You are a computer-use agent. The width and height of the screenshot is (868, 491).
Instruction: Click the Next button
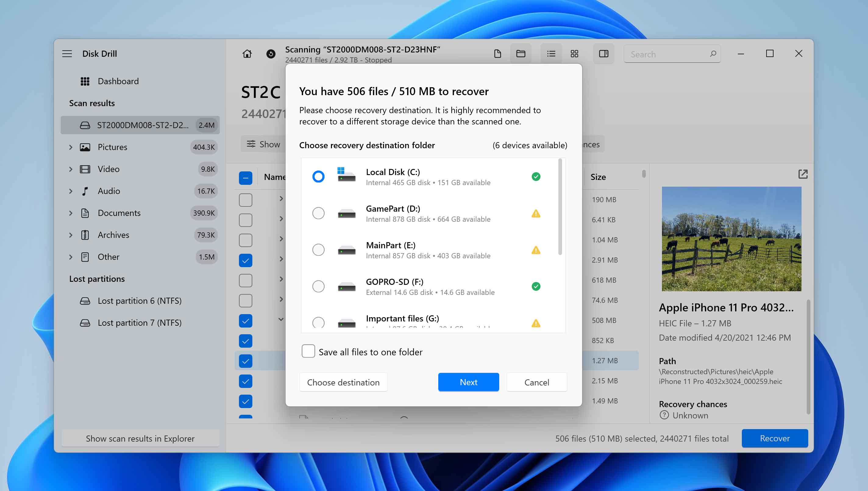468,382
